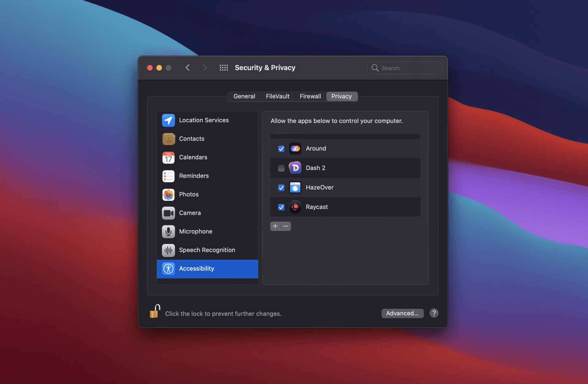The image size is (588, 384).
Task: Open the Speech Recognition settings
Action: click(x=168, y=250)
